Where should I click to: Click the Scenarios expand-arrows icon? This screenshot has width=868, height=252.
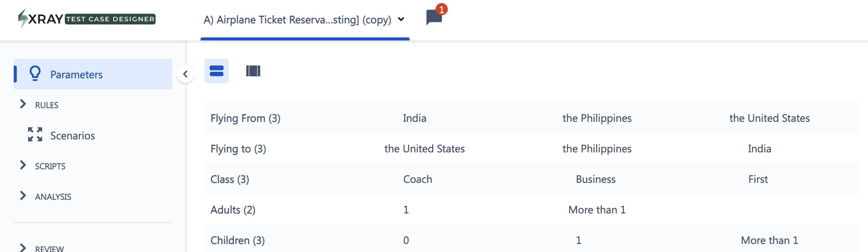[x=35, y=134]
